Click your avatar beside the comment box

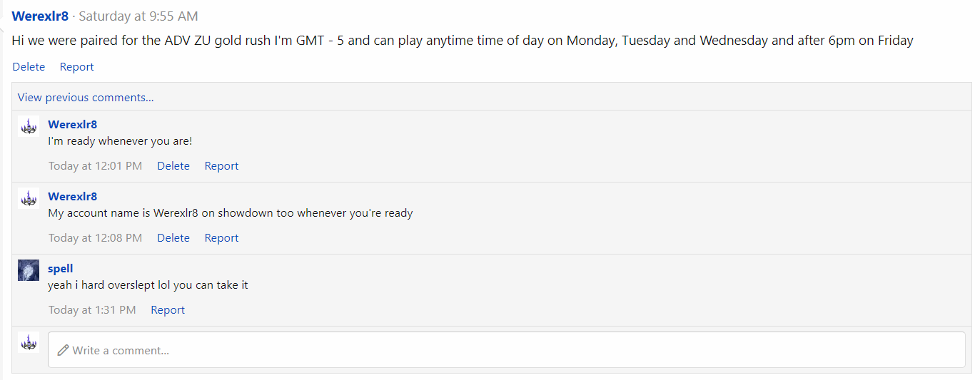pos(29,343)
